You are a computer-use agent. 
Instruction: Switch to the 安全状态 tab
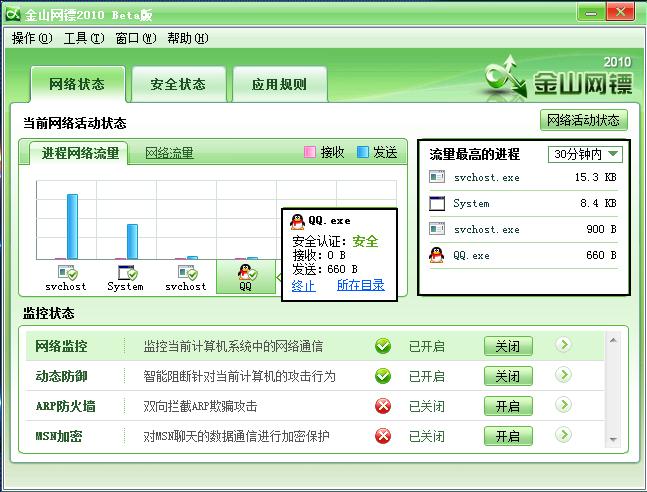pos(179,84)
